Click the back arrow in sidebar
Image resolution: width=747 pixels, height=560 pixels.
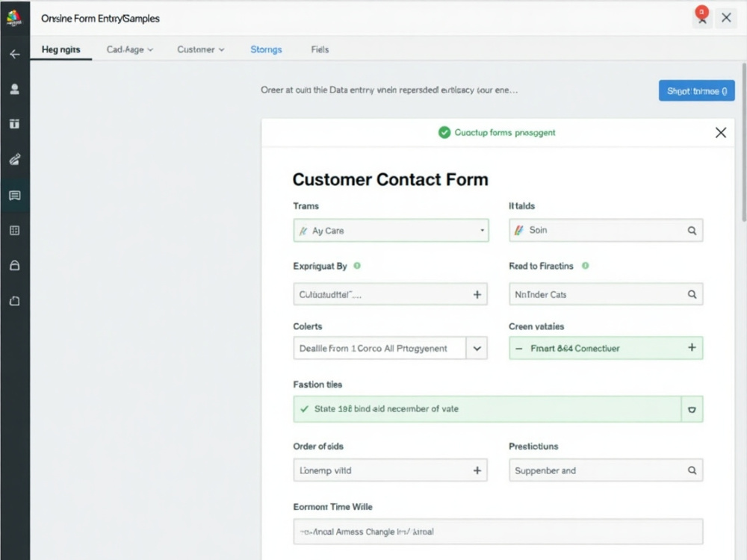point(15,54)
